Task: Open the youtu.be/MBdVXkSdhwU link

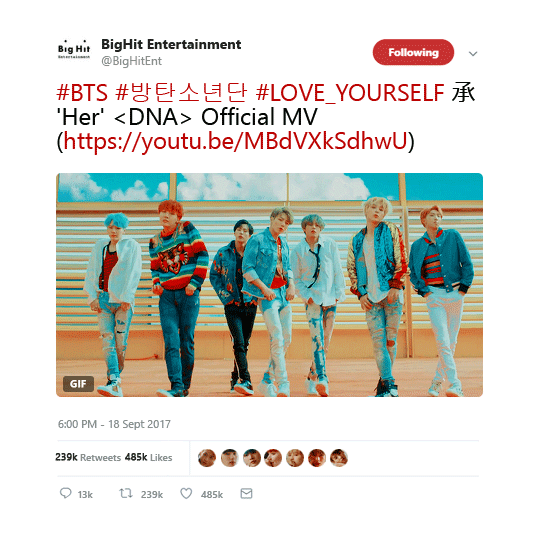Action: coord(236,141)
